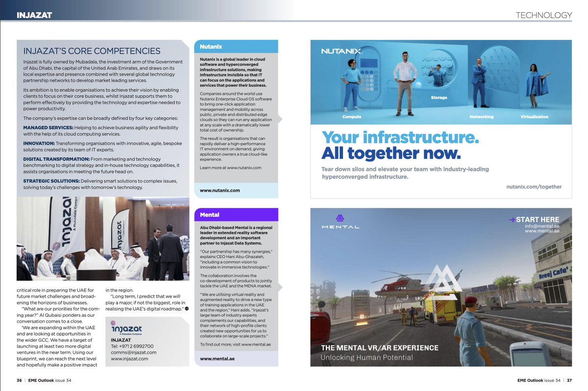Click the Tel: +971 2 6992700 number
Viewport: 588px width, 391px height.
[132, 346]
